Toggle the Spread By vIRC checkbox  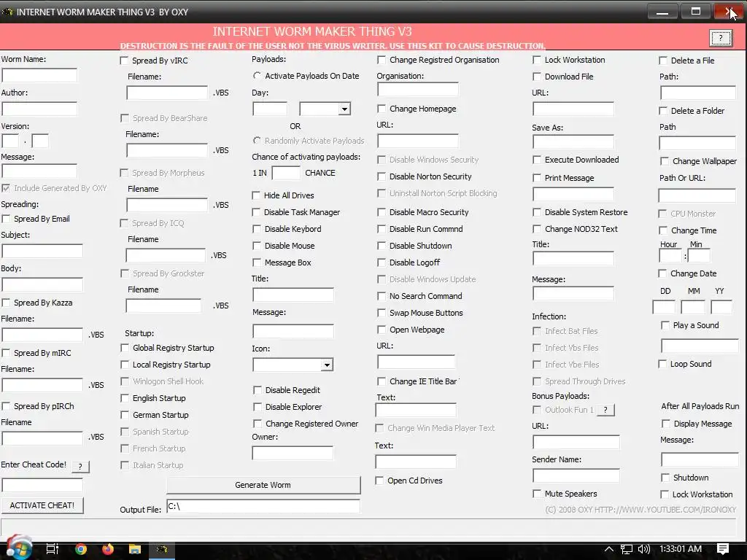click(x=124, y=61)
